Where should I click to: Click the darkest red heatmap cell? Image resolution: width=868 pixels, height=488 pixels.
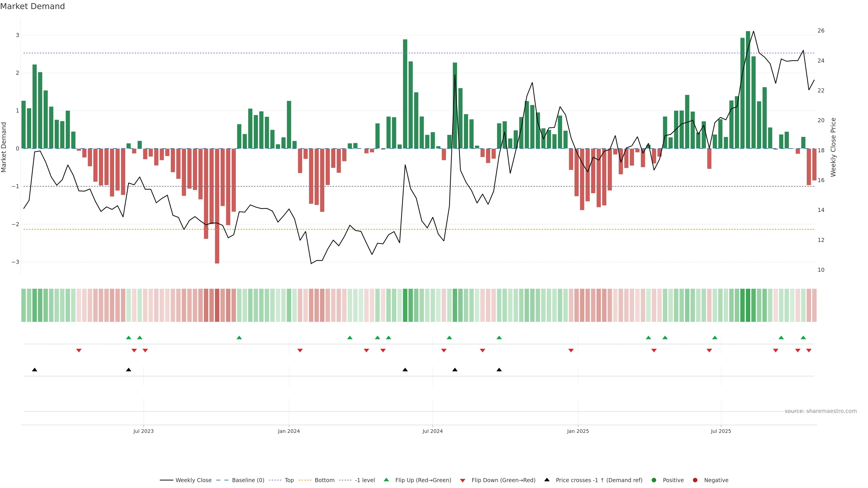click(217, 305)
